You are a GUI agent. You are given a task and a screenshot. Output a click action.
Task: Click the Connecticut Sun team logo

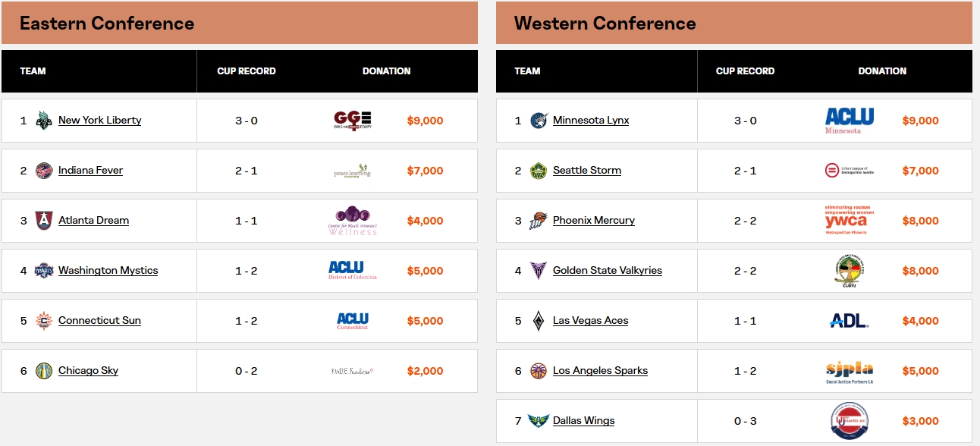click(x=44, y=321)
